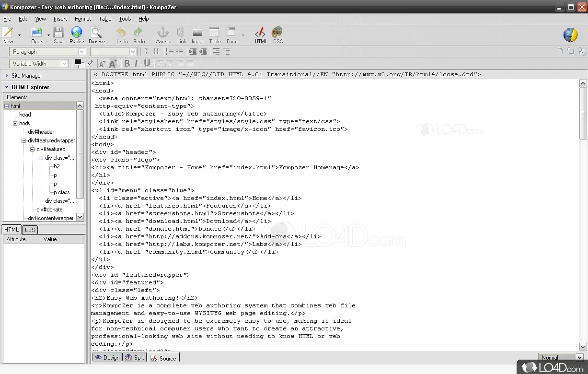Select the div#donate node in the DOM tree
Screen dimensions: 588x374
(x=49, y=210)
